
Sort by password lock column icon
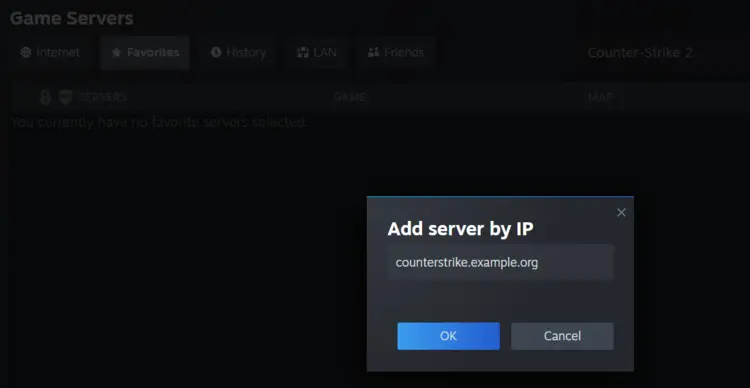click(x=45, y=97)
